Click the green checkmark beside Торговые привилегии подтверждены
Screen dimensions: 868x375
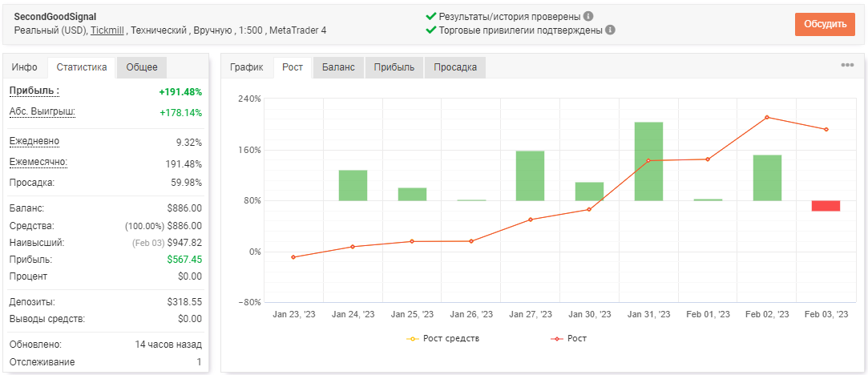click(x=430, y=30)
